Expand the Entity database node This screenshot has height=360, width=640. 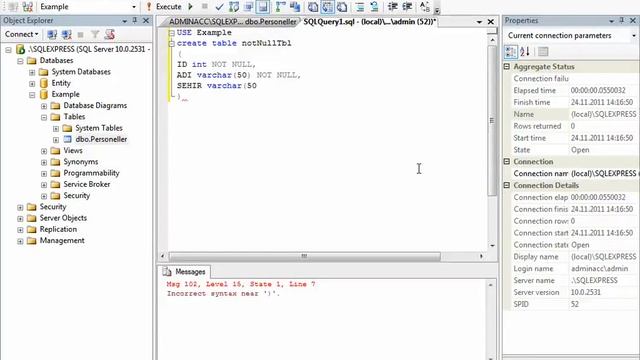click(32, 83)
